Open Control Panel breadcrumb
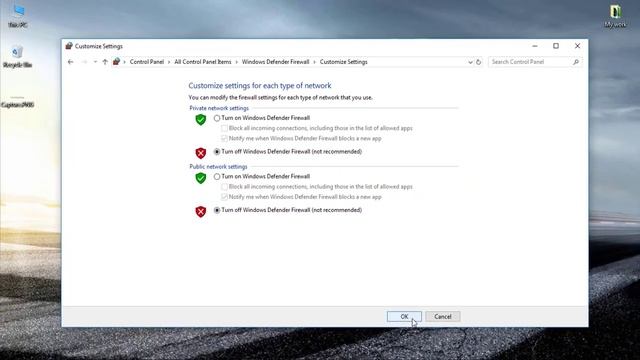 point(147,62)
